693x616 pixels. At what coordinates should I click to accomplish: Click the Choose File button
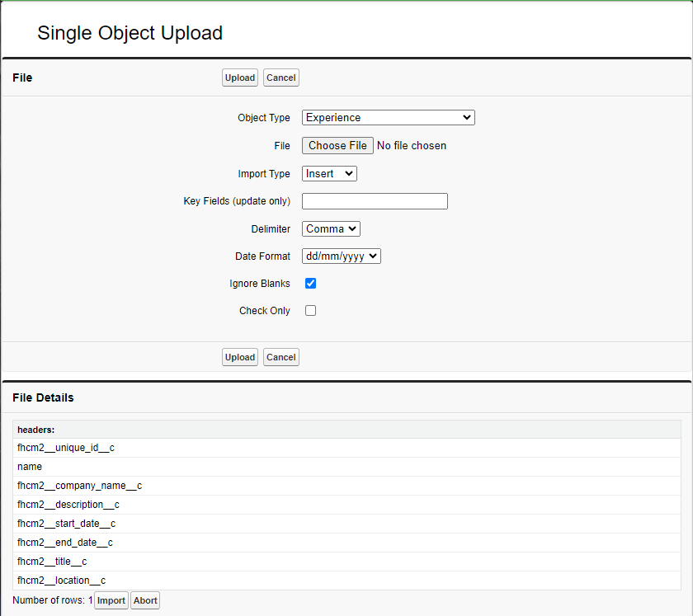[337, 145]
